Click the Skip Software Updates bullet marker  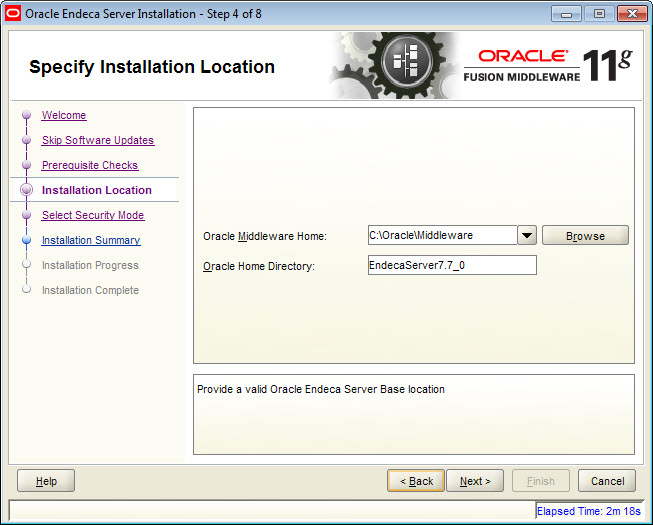tap(27, 139)
